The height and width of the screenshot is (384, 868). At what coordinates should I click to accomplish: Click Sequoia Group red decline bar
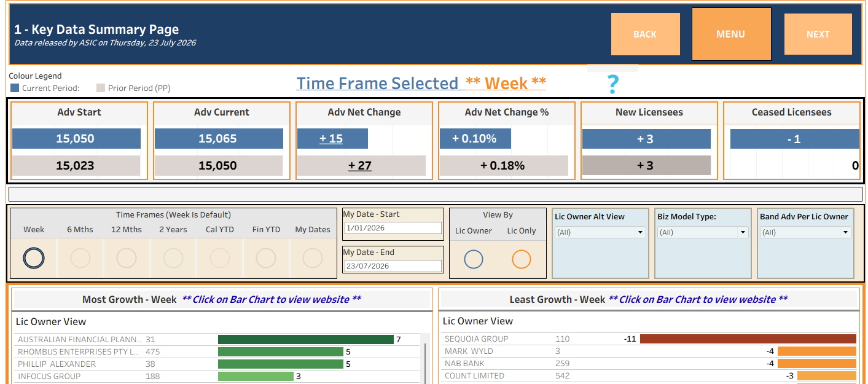coord(748,339)
